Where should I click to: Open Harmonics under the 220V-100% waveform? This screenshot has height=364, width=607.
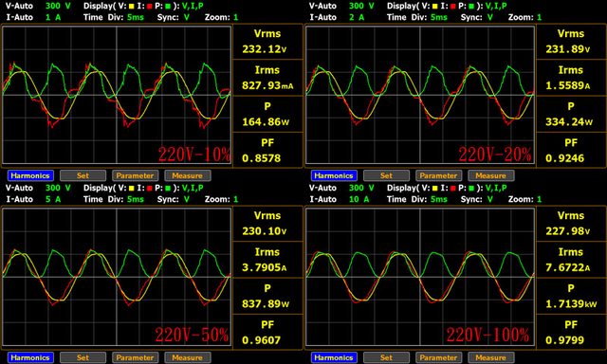(334, 357)
